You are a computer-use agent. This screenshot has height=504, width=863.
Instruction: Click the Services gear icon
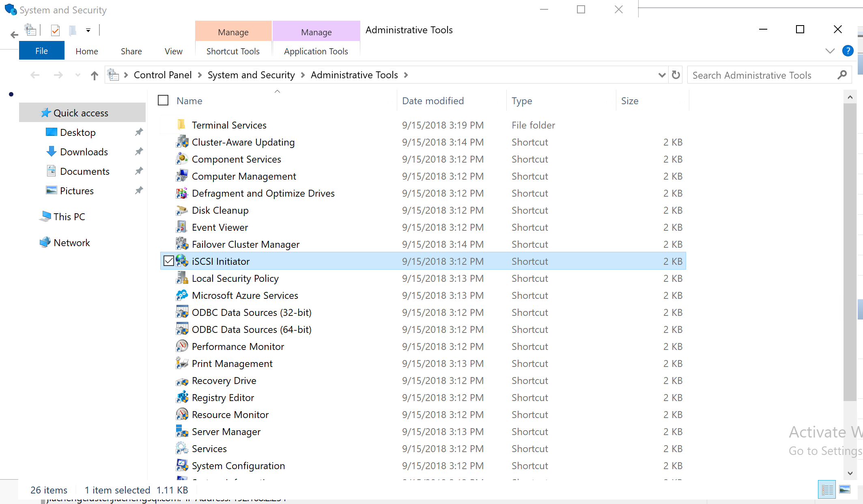tap(182, 448)
